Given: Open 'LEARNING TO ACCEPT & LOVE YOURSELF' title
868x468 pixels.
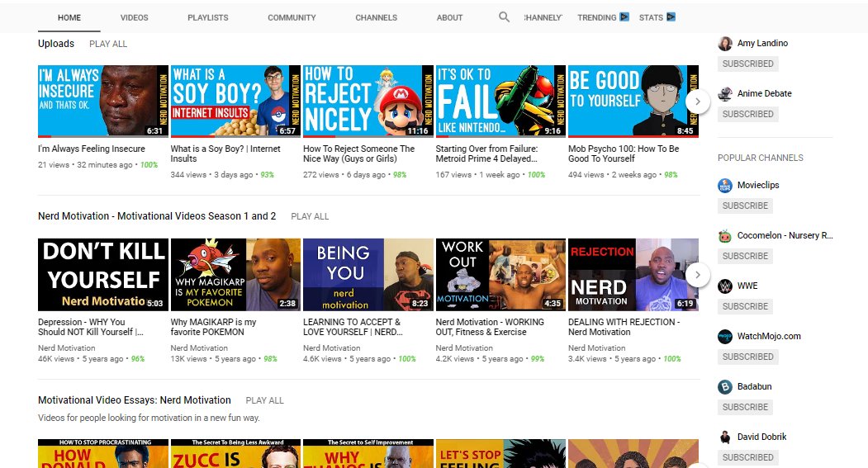Looking at the screenshot, I should tap(353, 327).
